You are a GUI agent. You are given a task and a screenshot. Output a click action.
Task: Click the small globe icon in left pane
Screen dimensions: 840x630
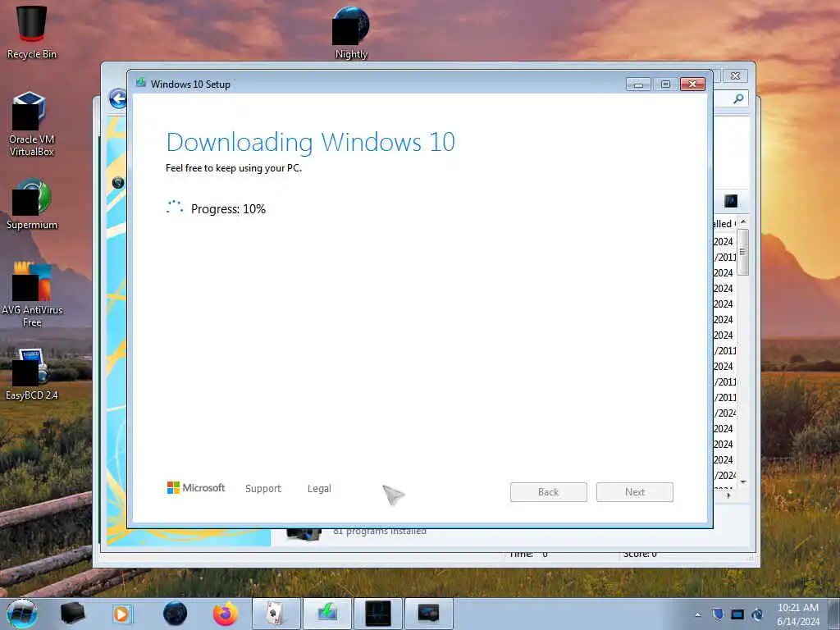point(118,183)
